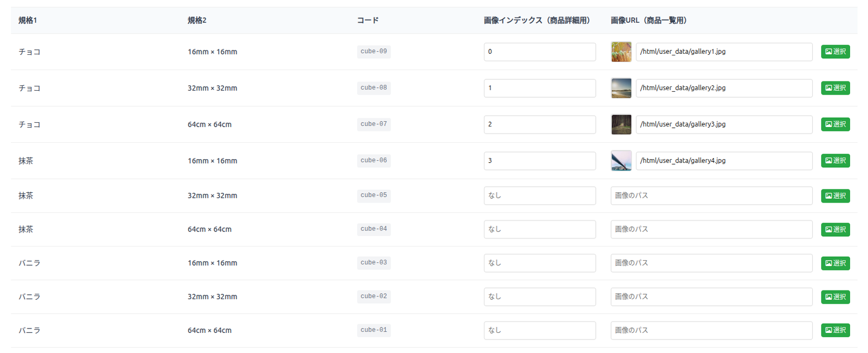Image resolution: width=868 pixels, height=353 pixels.
Task: Click the image path field for cube-03
Action: [712, 263]
